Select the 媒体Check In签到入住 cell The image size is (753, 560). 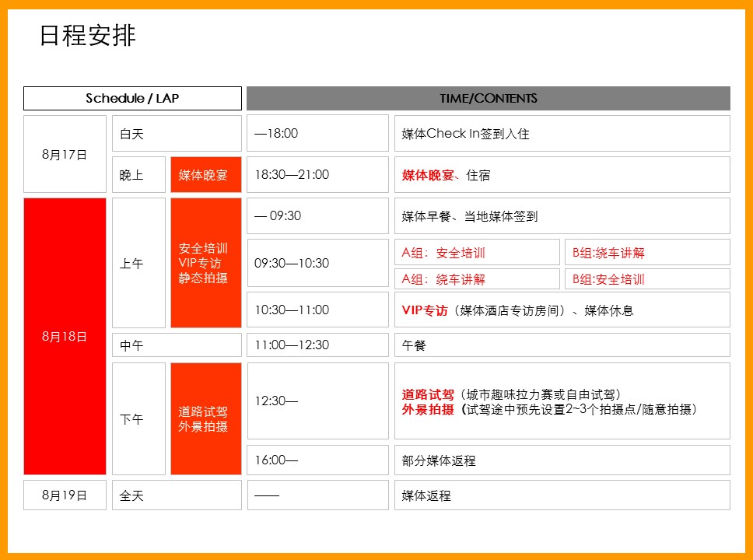[562, 134]
